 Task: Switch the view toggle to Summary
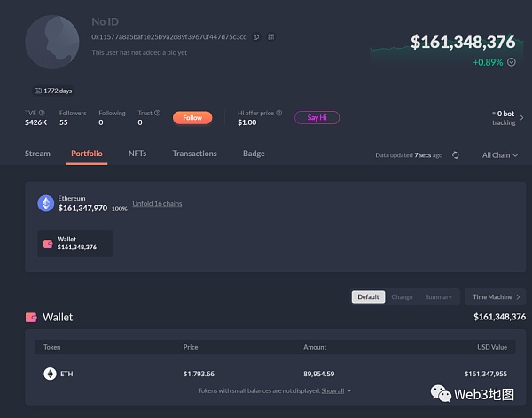438,297
